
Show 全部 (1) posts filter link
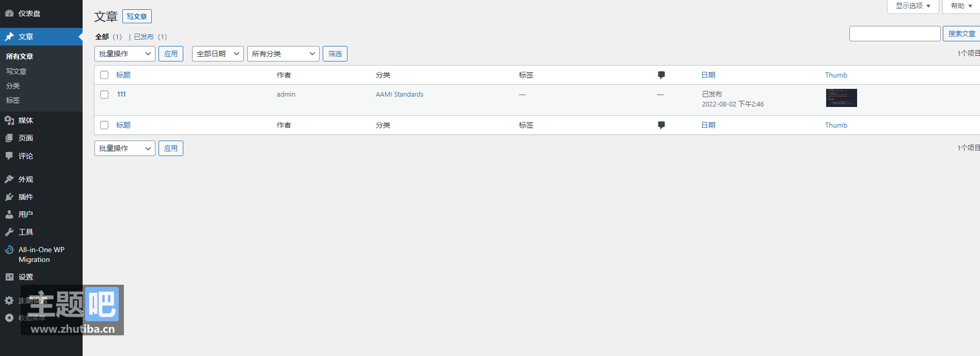[x=108, y=37]
